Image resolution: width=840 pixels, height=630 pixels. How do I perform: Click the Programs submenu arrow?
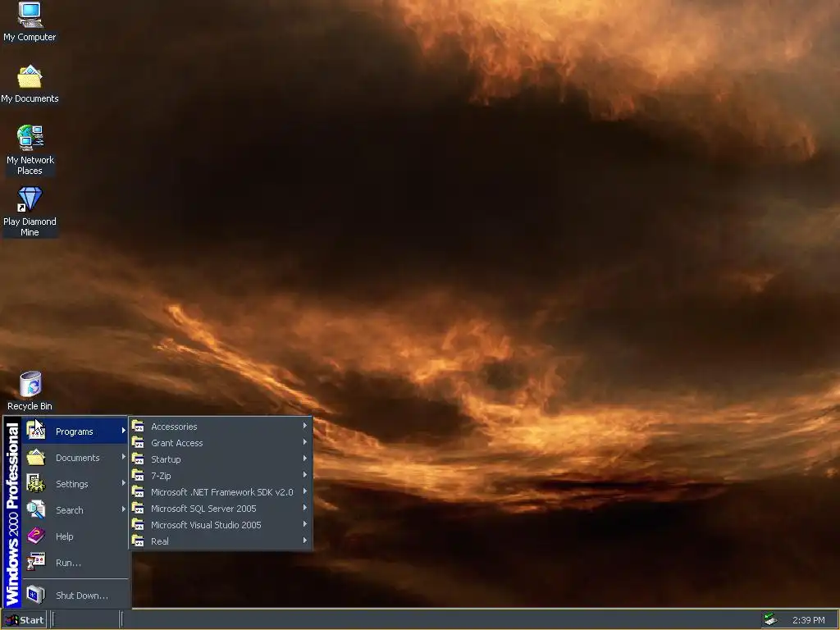124,431
